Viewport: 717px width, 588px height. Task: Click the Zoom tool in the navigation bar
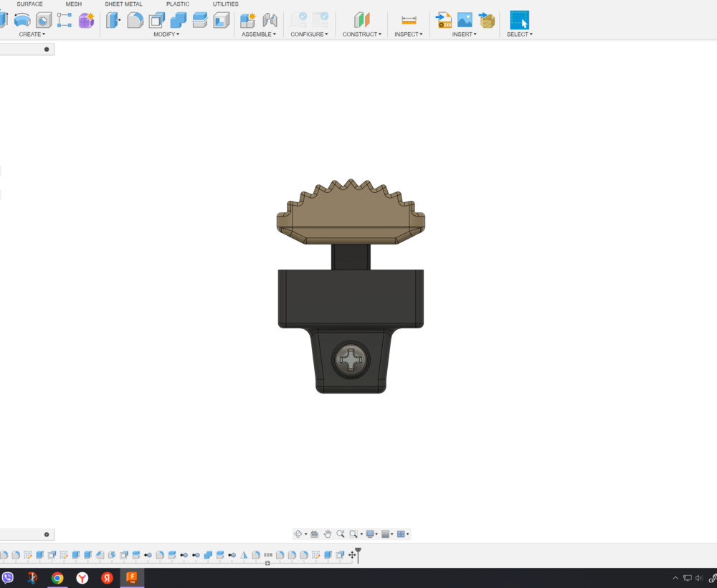pyautogui.click(x=340, y=534)
